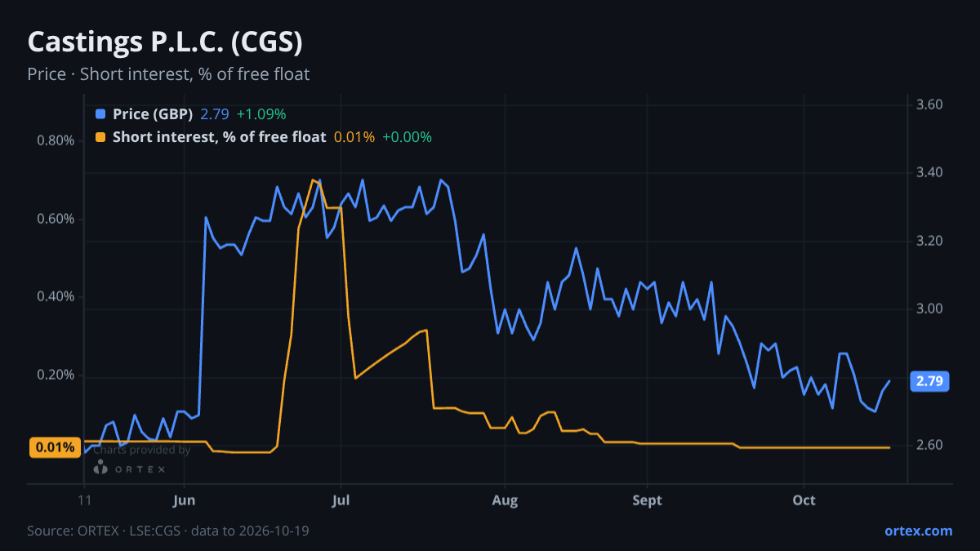Click the '11' start date axis label
The image size is (980, 551).
84,500
